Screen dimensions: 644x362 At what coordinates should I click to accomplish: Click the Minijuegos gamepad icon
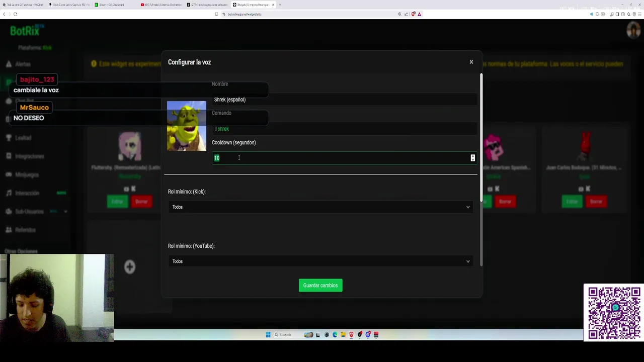tap(9, 175)
